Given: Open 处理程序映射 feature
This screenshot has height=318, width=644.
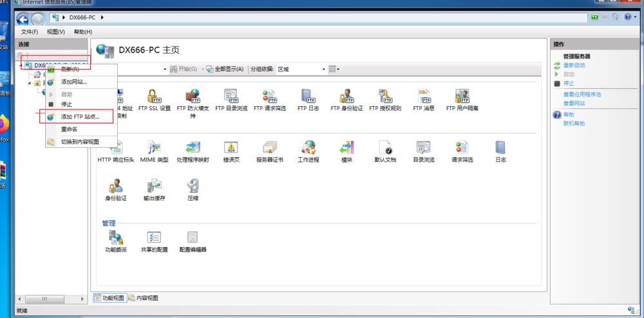Looking at the screenshot, I should 193,151.
